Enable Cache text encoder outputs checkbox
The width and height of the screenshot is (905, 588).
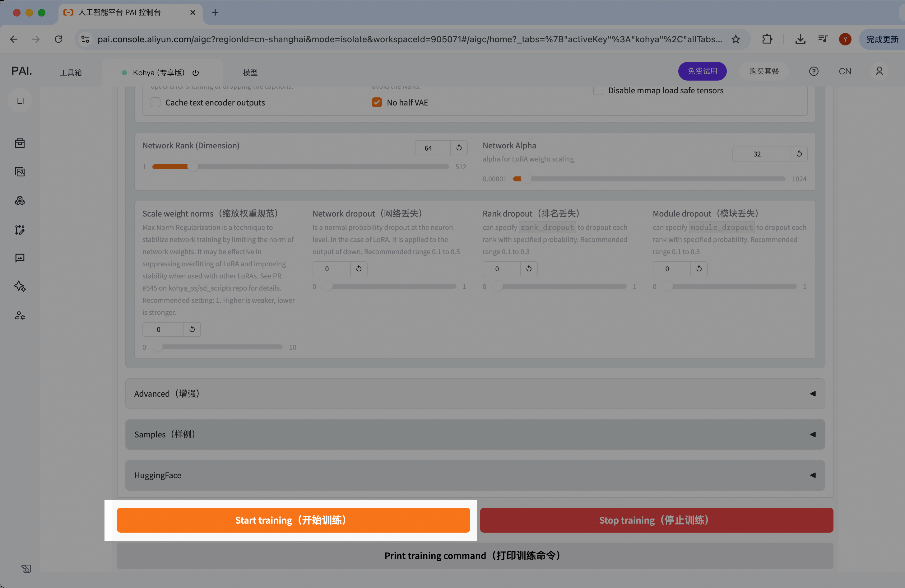coord(155,103)
